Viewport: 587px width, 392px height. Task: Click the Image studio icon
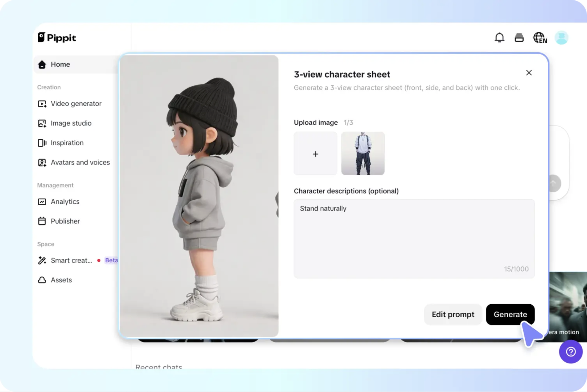point(42,123)
